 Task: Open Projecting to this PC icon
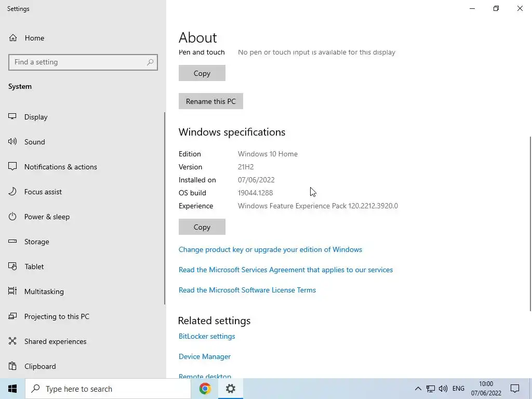pyautogui.click(x=12, y=316)
